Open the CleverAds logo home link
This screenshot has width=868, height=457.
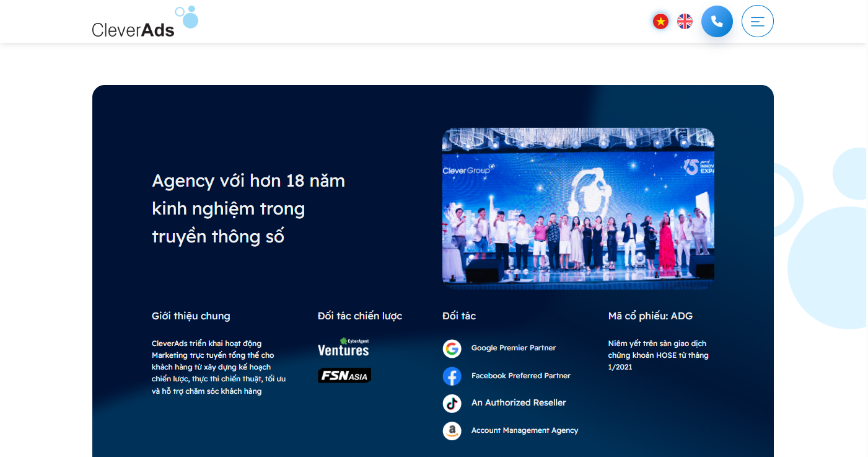145,22
